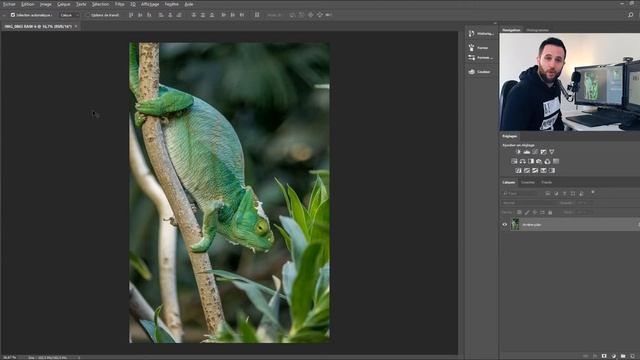Click Distribute horizontal centers in options bar
This screenshot has height=360, width=640.
(x=232, y=15)
